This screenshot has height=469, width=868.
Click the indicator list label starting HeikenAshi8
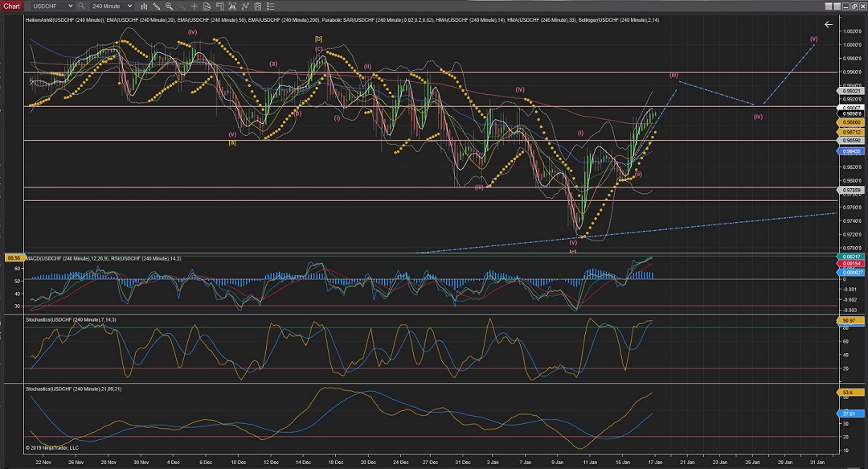pos(342,20)
